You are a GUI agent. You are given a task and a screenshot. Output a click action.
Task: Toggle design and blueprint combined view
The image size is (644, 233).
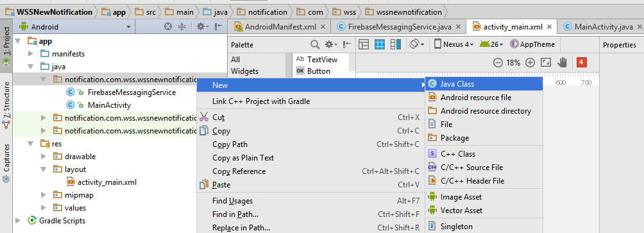(x=396, y=44)
